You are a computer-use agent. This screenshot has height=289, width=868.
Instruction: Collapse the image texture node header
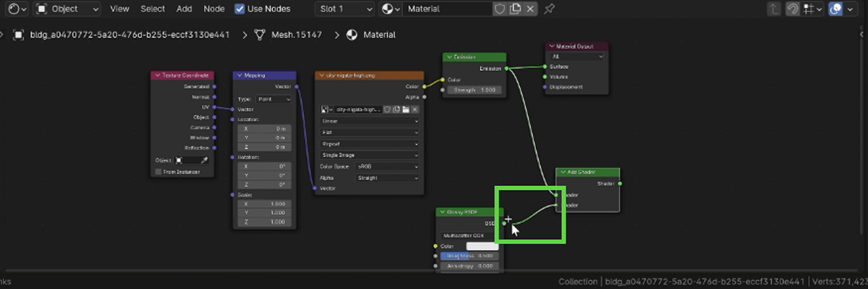pyautogui.click(x=322, y=75)
